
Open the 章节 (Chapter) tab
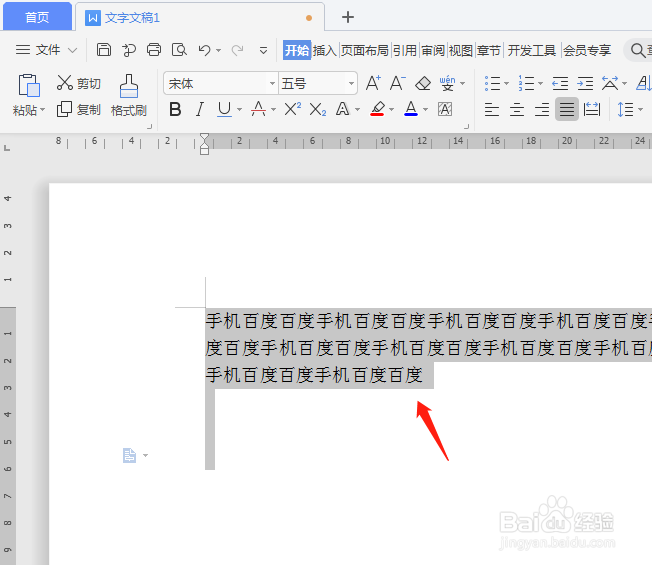489,51
